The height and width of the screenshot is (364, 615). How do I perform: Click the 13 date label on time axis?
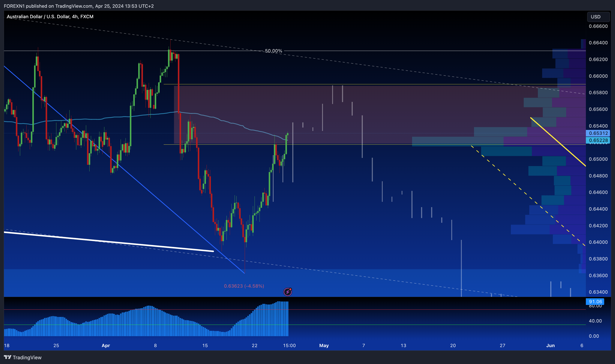pyautogui.click(x=403, y=345)
